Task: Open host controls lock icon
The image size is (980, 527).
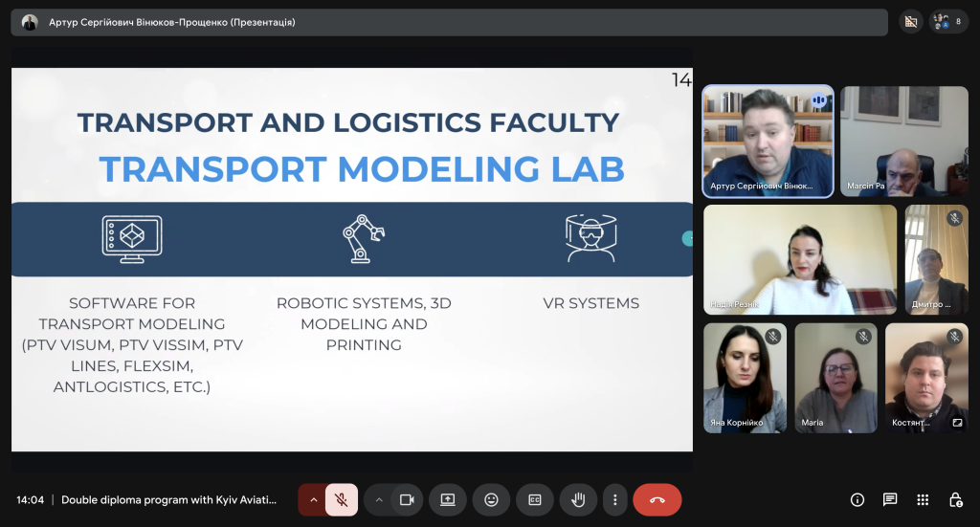Action: pos(955,499)
